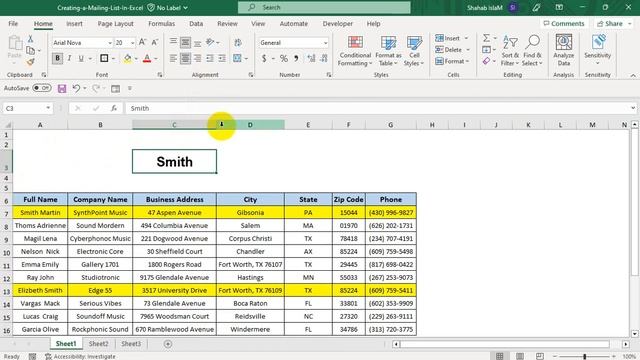The image size is (640, 360).
Task: Switch to the Data tab
Action: pyautogui.click(x=196, y=24)
